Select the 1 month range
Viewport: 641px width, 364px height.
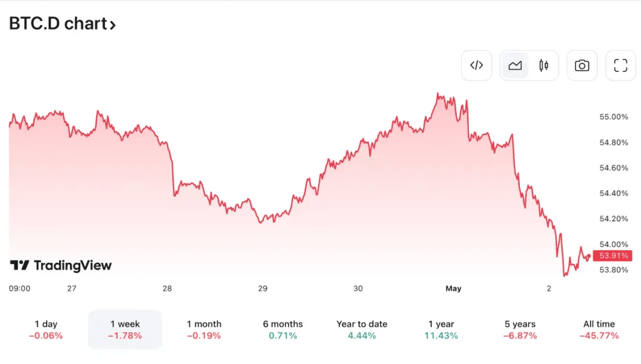coord(204,330)
